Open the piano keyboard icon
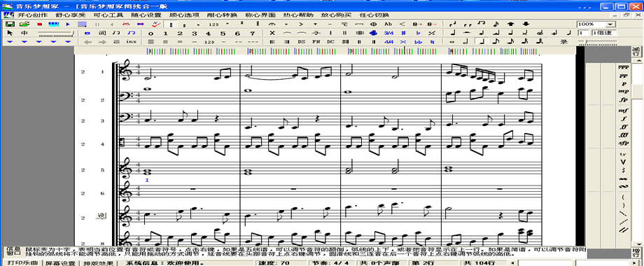644x266 pixels. tap(53, 24)
